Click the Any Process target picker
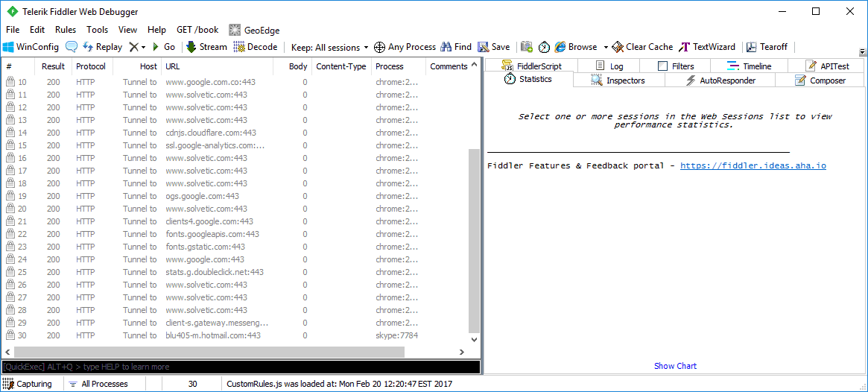The width and height of the screenshot is (868, 392). [405, 47]
